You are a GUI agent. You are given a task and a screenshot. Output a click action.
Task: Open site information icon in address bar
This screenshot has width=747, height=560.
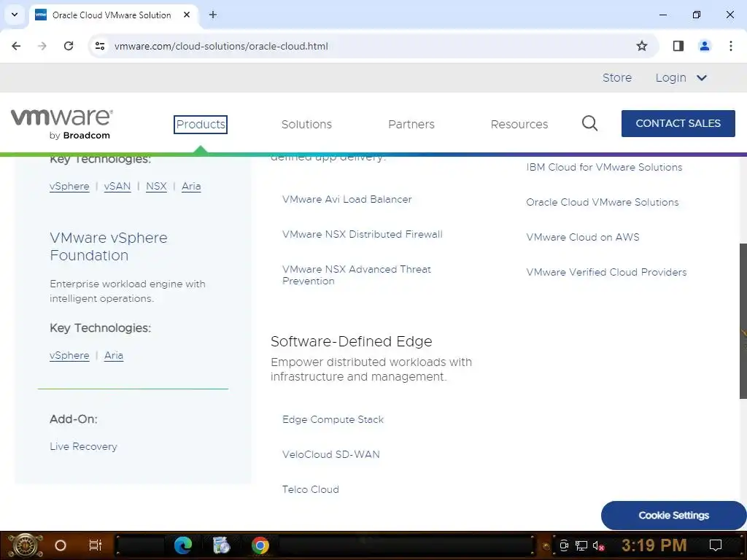pos(100,46)
